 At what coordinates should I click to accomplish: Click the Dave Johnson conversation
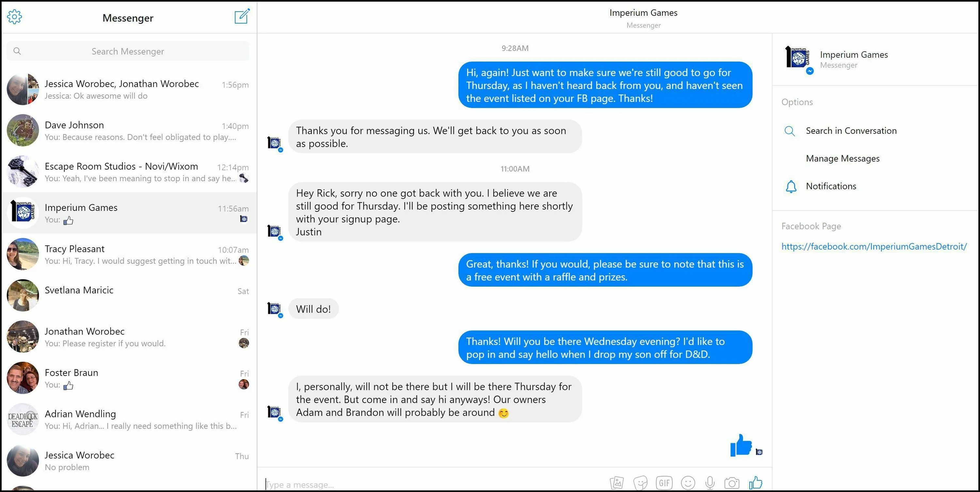pyautogui.click(x=128, y=130)
